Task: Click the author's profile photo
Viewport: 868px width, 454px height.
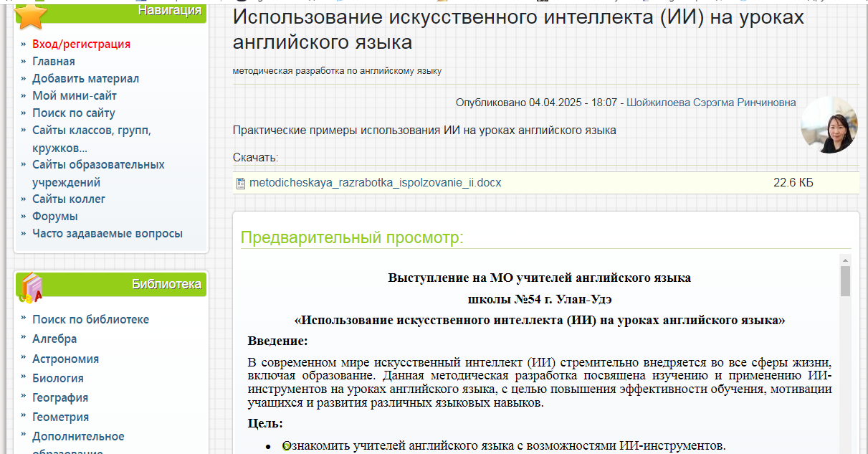Action: [829, 125]
